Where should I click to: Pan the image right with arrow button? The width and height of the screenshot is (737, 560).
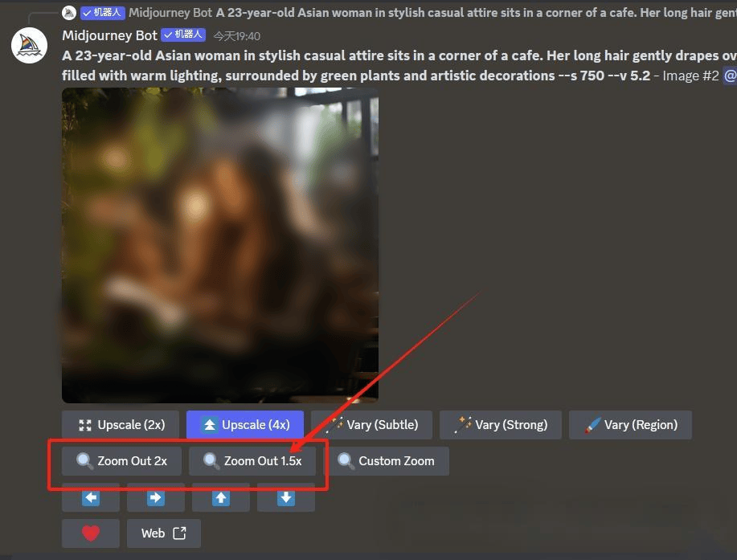(156, 497)
